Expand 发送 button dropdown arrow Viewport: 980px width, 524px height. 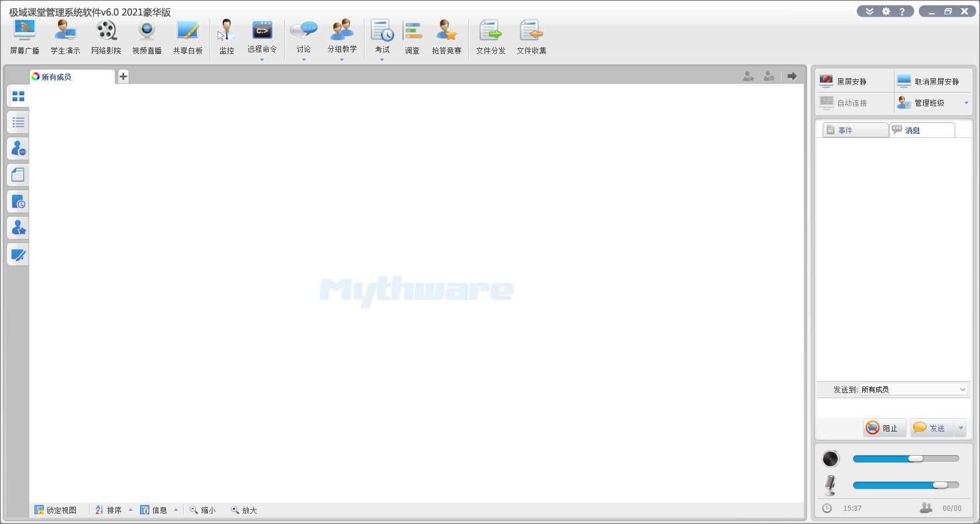pyautogui.click(x=960, y=428)
